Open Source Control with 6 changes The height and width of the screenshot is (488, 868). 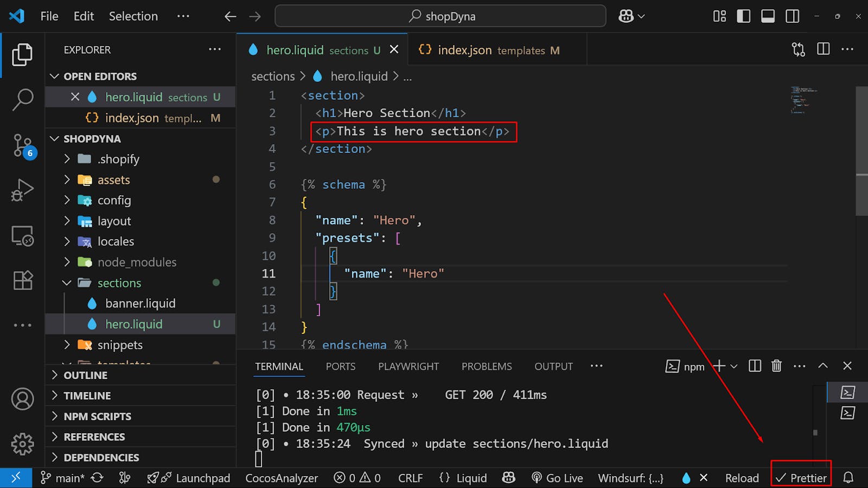23,146
